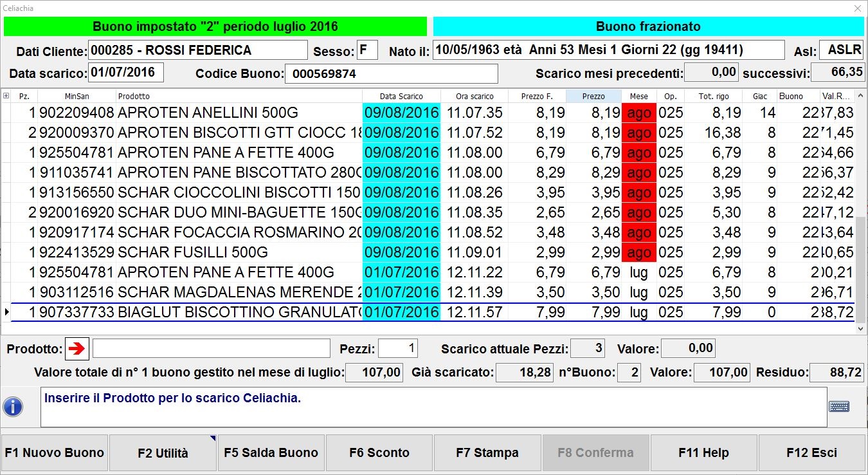
Task: Apply discount with F6 Sconto
Action: 379,453
